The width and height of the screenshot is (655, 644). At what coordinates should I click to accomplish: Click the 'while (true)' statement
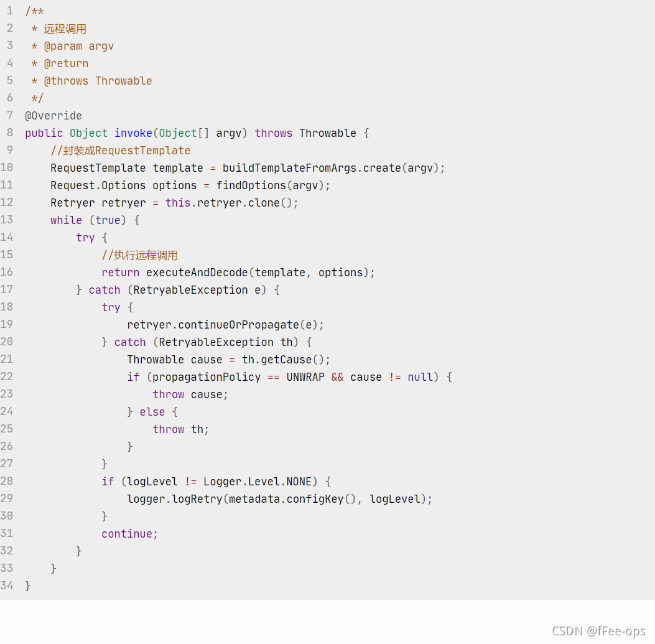(x=88, y=220)
